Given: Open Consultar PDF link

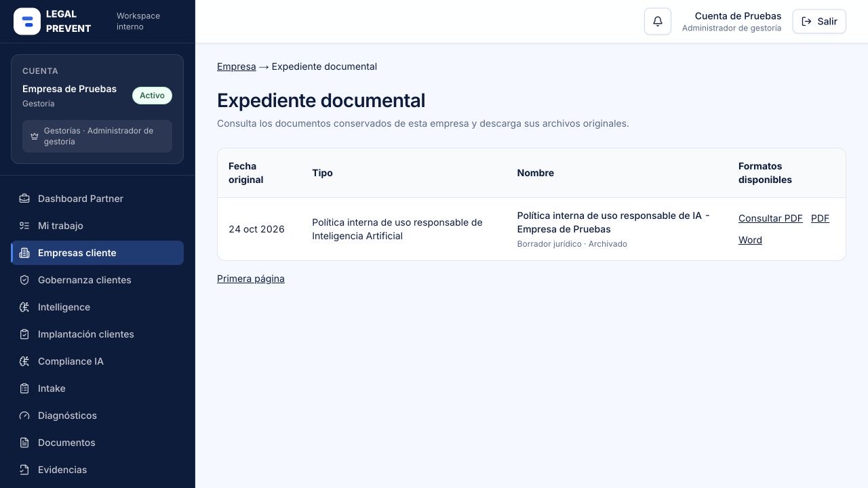Looking at the screenshot, I should (770, 218).
